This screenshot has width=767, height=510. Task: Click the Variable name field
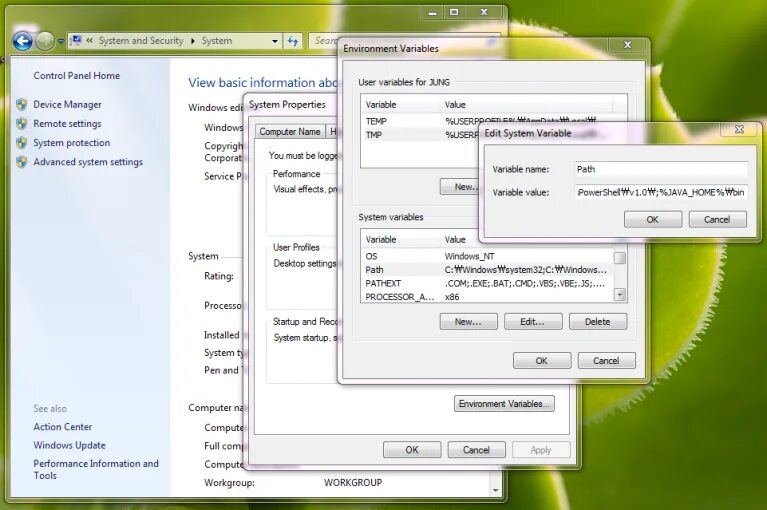661,169
